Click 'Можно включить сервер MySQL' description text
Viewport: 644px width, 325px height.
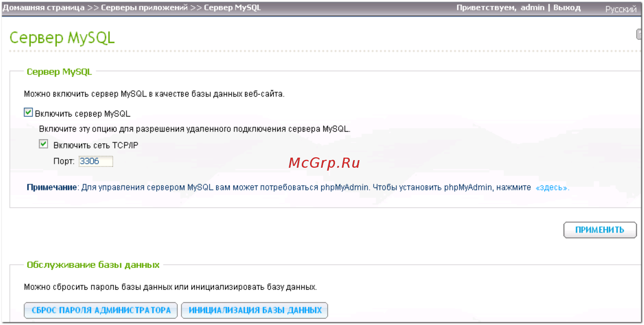point(154,94)
